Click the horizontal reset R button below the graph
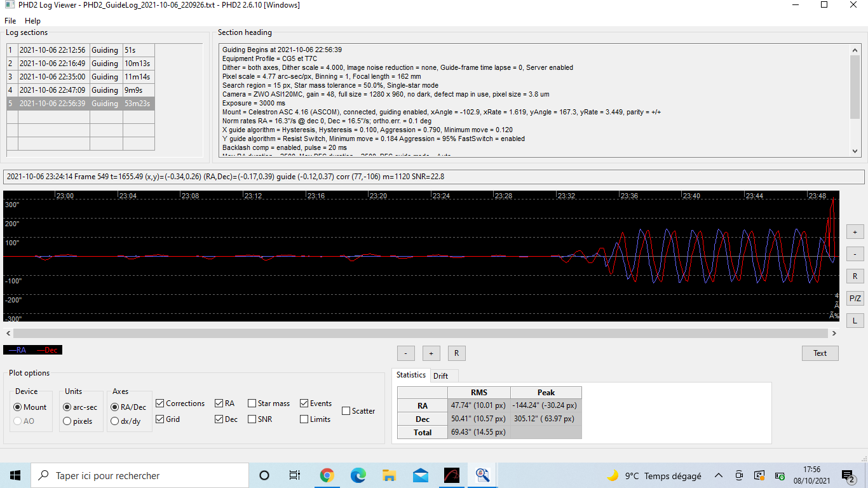The width and height of the screenshot is (868, 488). (x=456, y=353)
